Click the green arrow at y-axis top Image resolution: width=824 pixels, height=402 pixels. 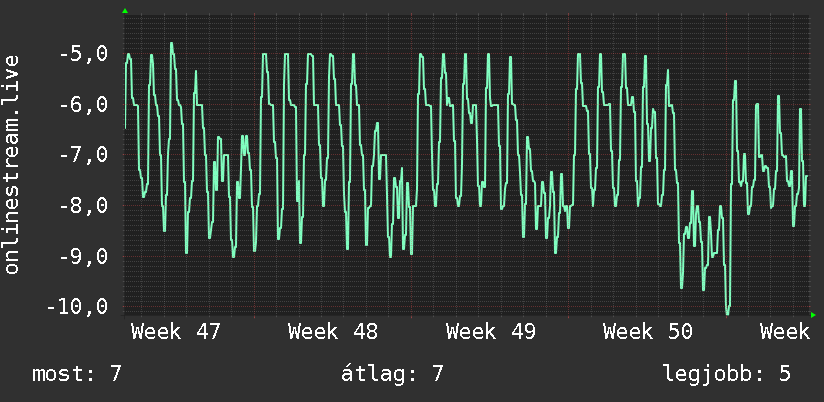(125, 11)
